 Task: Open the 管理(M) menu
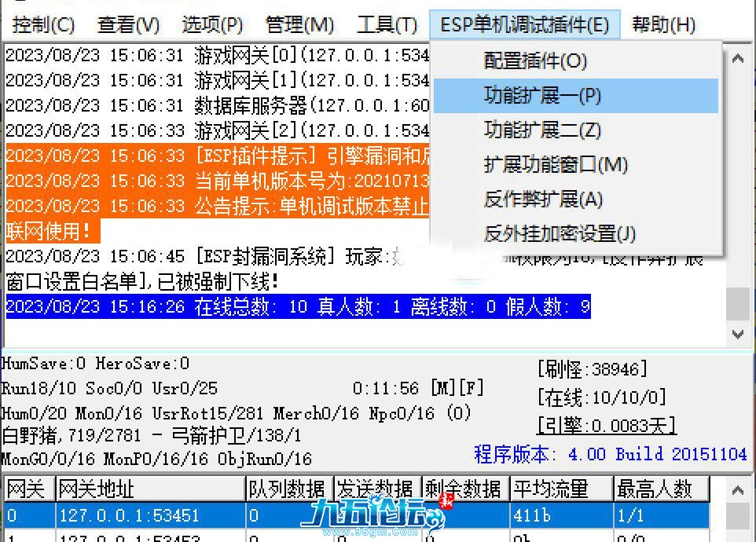click(x=299, y=24)
